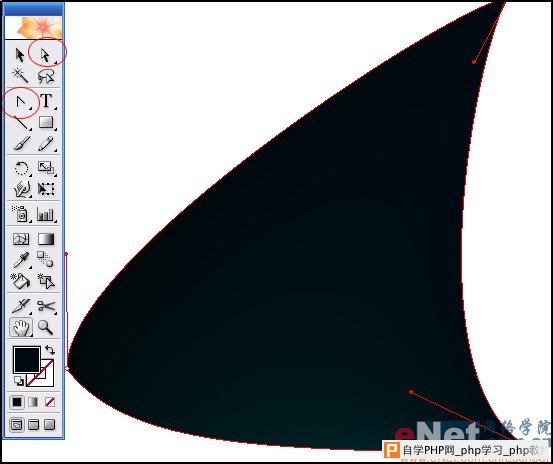Select the Convert Anchor Point tool
This screenshot has height=464, width=553.
(x=21, y=103)
